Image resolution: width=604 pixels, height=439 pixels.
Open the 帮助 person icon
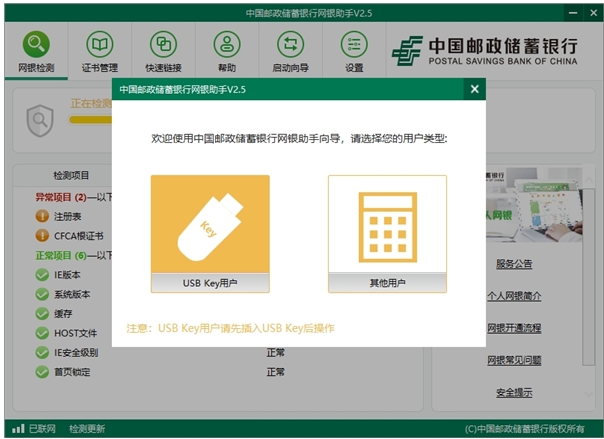pos(227,44)
